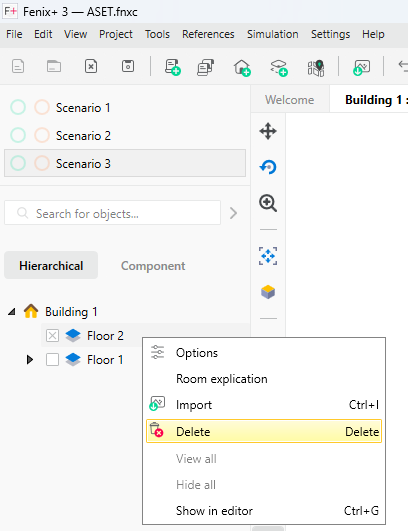Click the new document toolbar icon

(18, 66)
